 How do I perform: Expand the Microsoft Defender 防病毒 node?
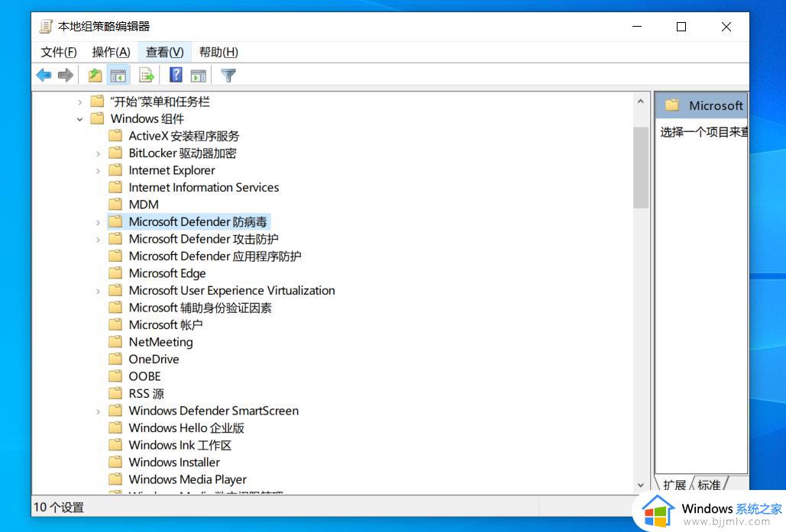(x=99, y=222)
